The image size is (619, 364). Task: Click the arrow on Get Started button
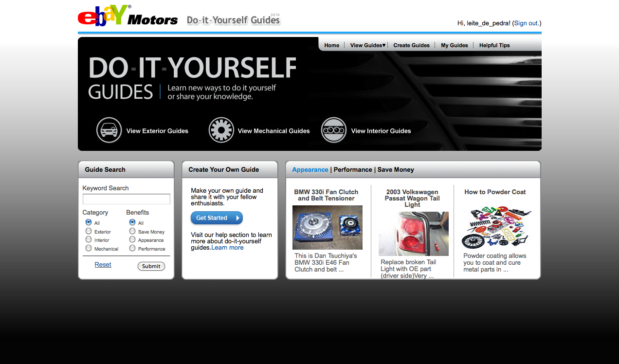[x=237, y=218]
